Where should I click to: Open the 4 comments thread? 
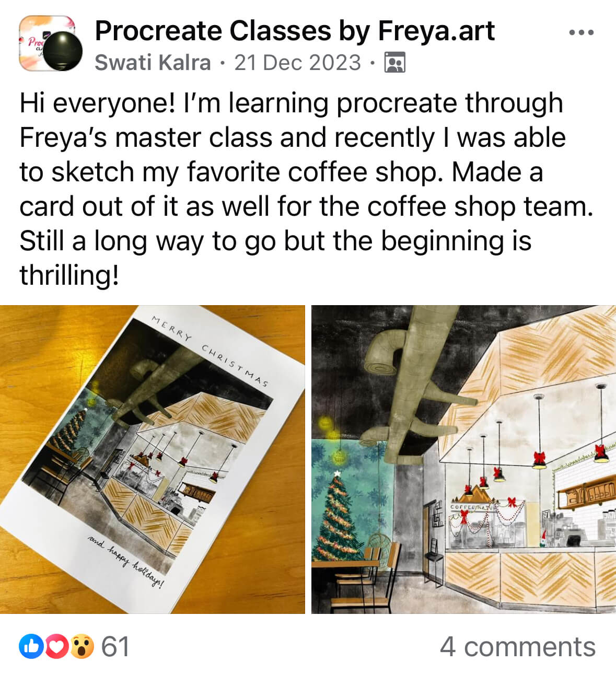click(x=517, y=646)
